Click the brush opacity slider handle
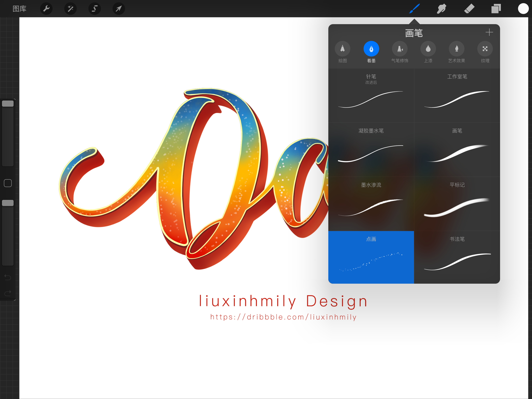 8,203
